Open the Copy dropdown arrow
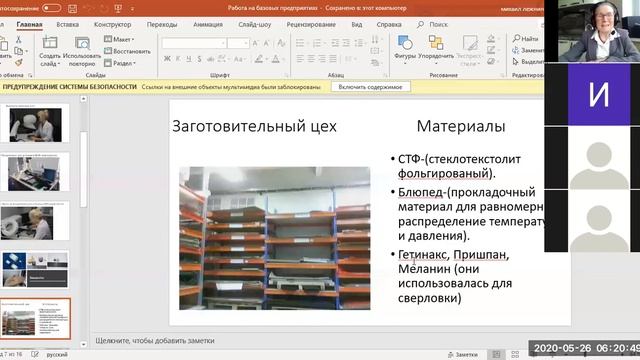 (27, 51)
